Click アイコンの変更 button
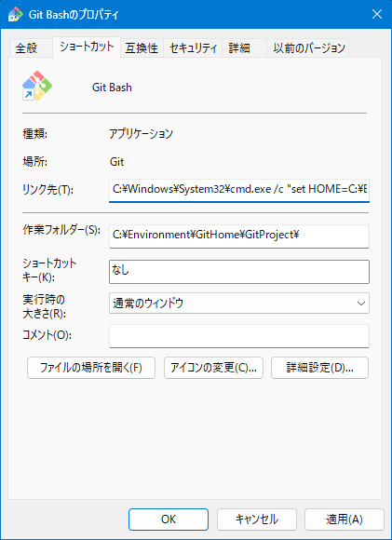 pos(213,368)
